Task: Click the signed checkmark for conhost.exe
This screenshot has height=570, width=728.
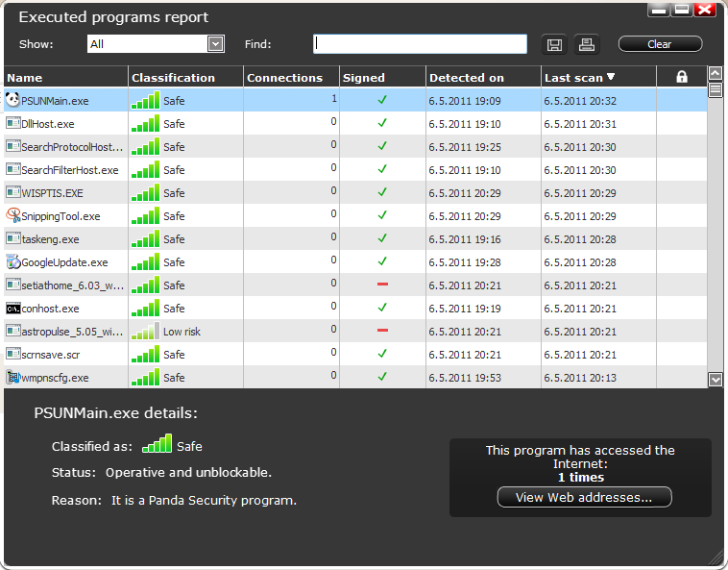Action: (382, 307)
